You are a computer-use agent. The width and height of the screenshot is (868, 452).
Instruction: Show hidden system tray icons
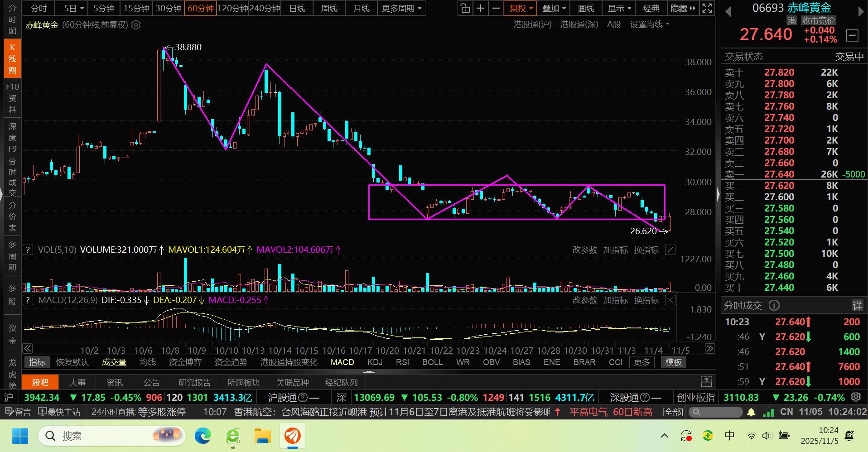[665, 436]
